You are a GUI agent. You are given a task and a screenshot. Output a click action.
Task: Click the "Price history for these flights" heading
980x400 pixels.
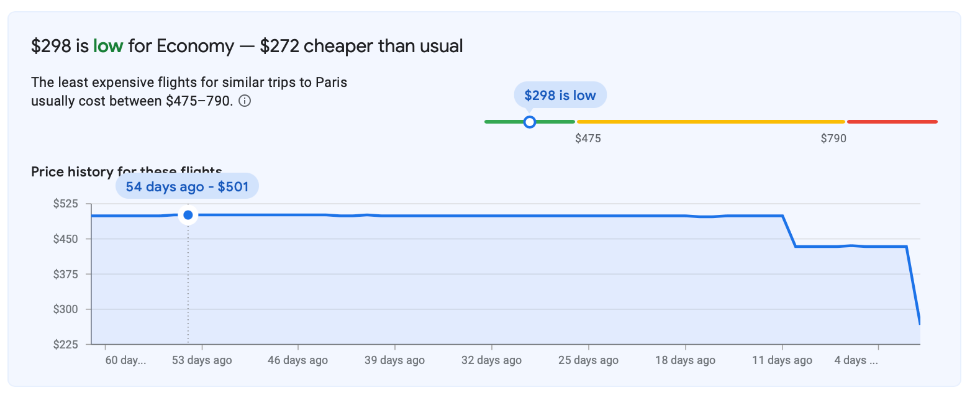(73, 171)
